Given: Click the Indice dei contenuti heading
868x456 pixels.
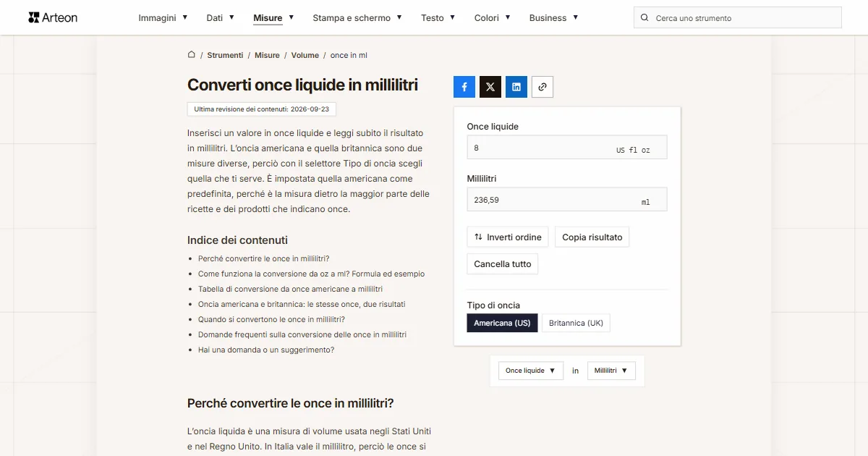Looking at the screenshot, I should pos(237,240).
